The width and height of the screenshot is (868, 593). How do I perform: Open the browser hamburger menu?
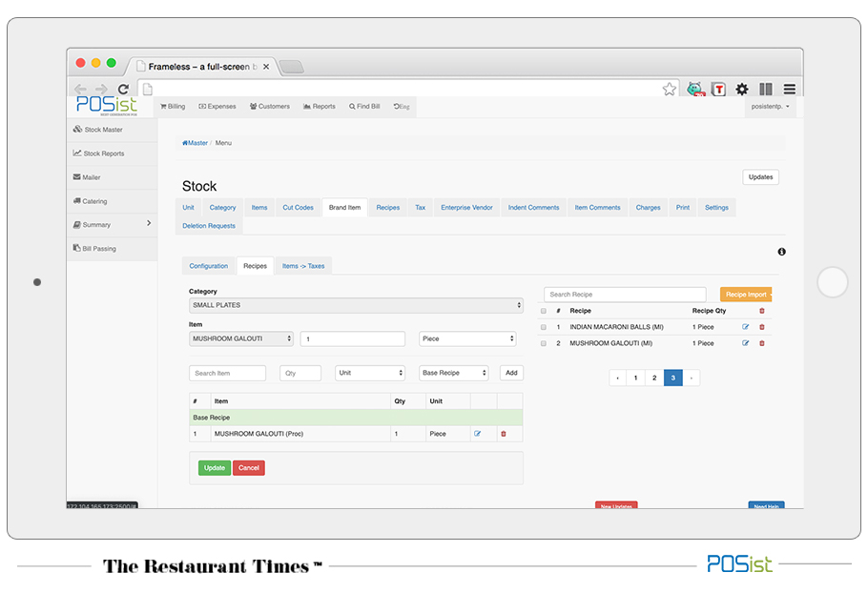(790, 89)
